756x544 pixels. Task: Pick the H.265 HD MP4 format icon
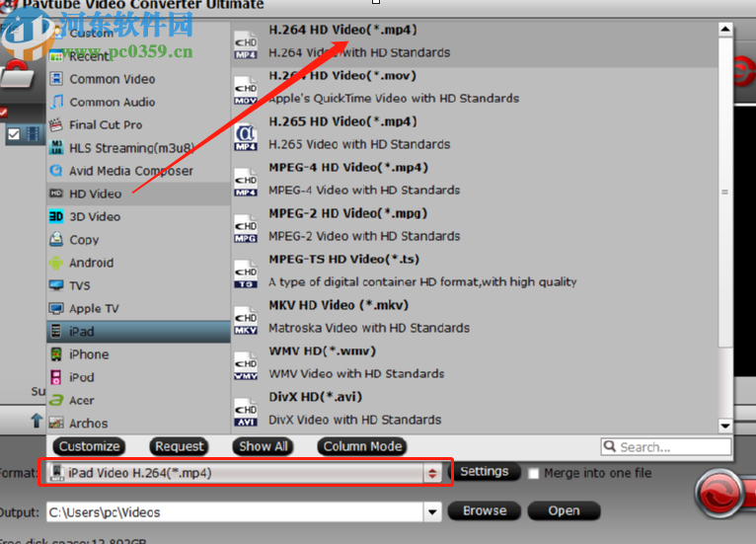click(x=246, y=136)
